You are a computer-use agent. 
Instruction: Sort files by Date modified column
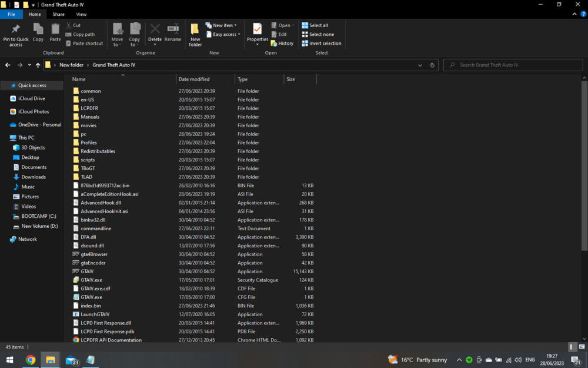point(195,79)
